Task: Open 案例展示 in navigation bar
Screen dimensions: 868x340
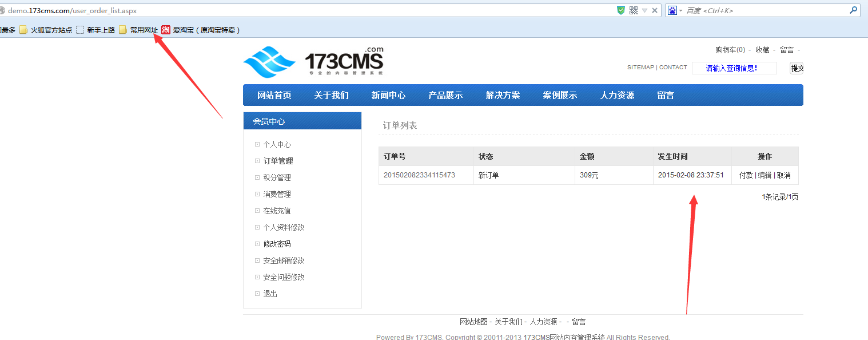Action: click(x=560, y=95)
